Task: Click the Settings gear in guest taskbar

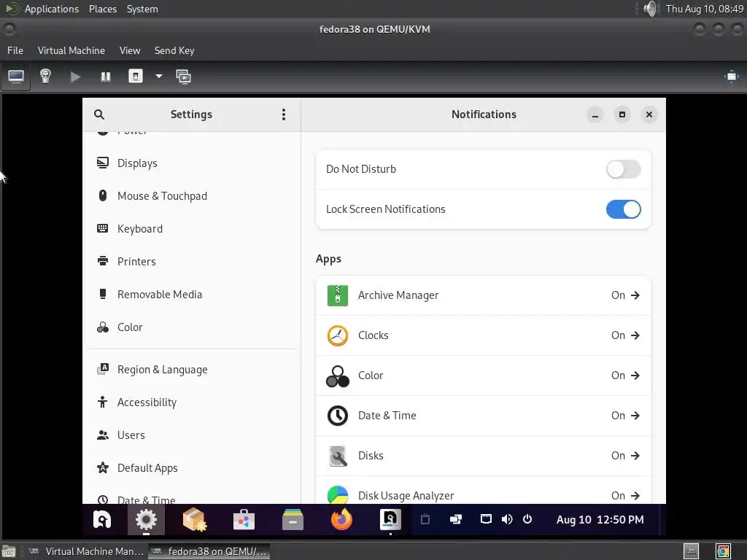Action: (146, 519)
